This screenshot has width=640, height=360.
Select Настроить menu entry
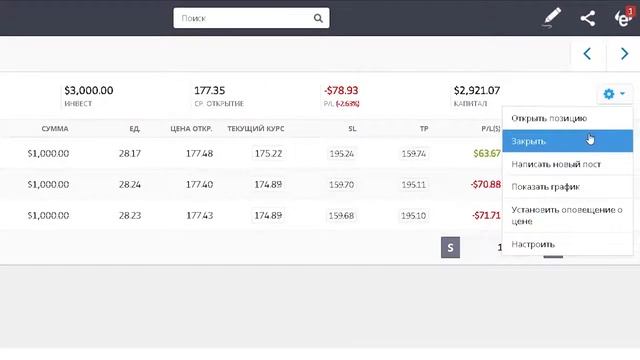(567, 244)
